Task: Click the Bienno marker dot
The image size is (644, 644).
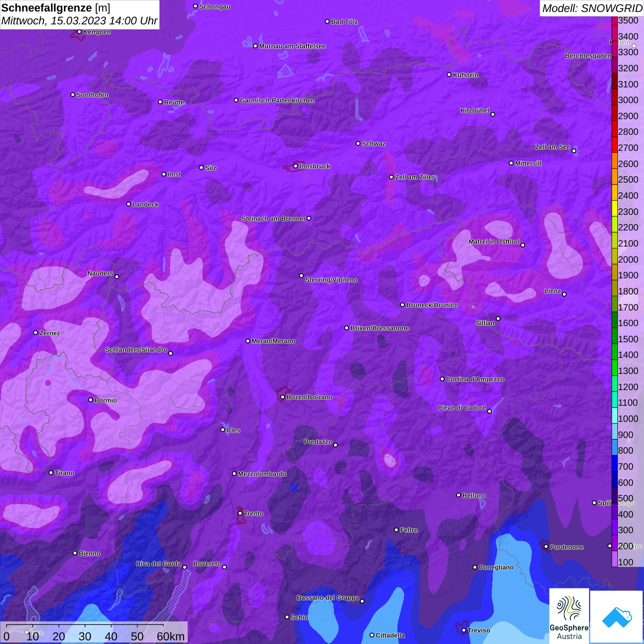Action: (75, 553)
